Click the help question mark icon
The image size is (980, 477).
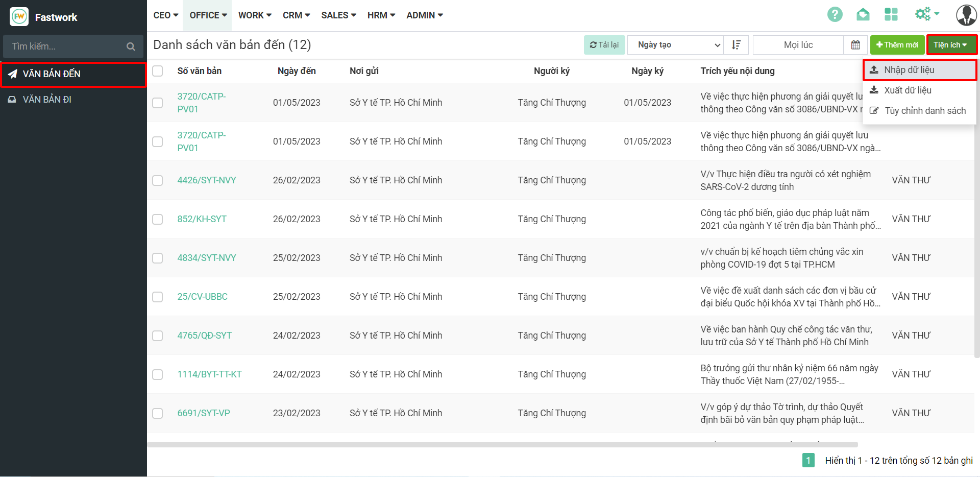(x=835, y=15)
